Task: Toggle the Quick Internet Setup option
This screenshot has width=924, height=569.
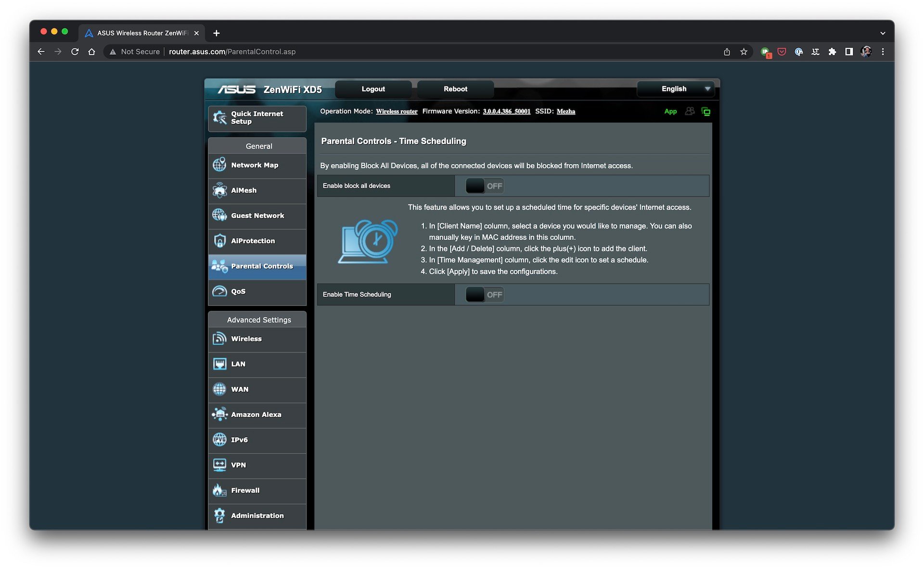Action: point(257,117)
